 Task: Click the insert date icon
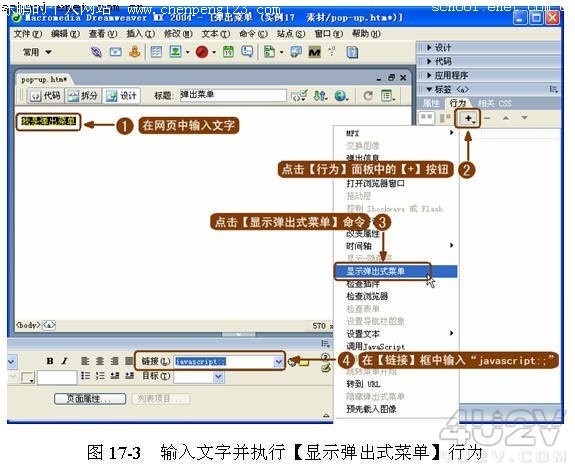[x=228, y=52]
